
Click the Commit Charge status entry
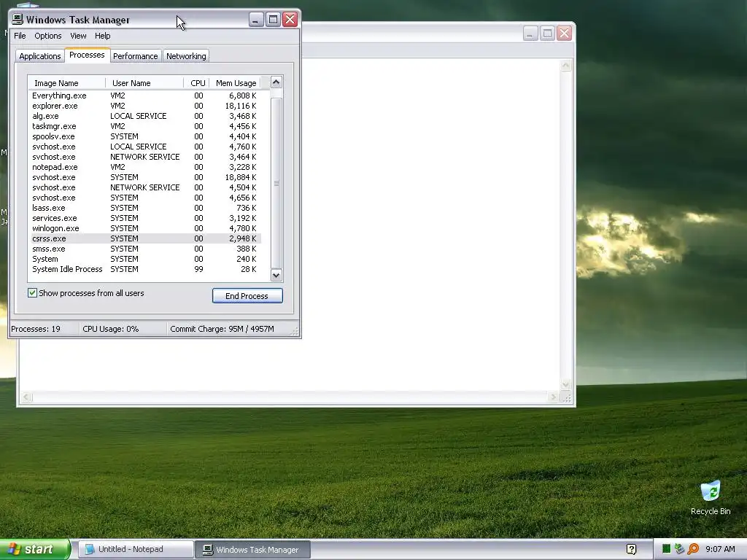click(228, 329)
